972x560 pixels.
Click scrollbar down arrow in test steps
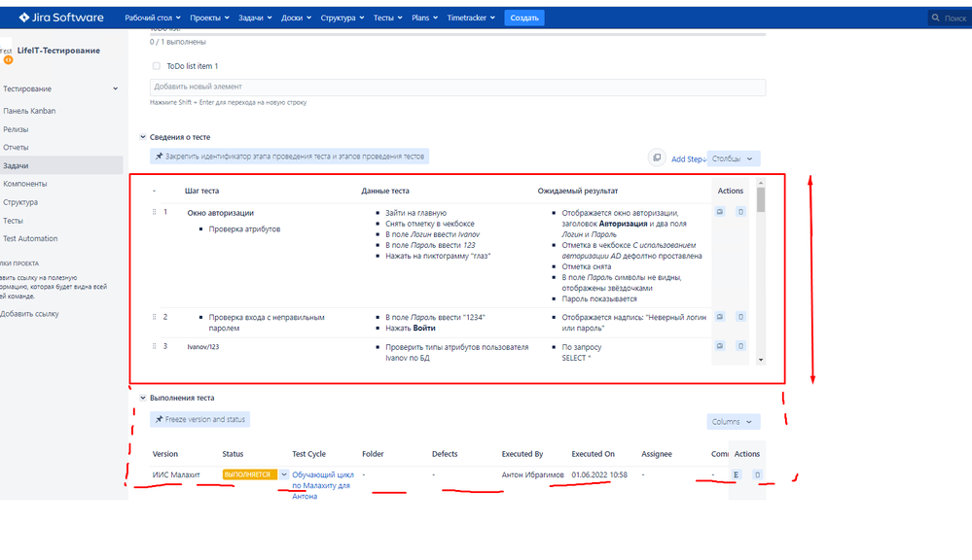coord(761,360)
